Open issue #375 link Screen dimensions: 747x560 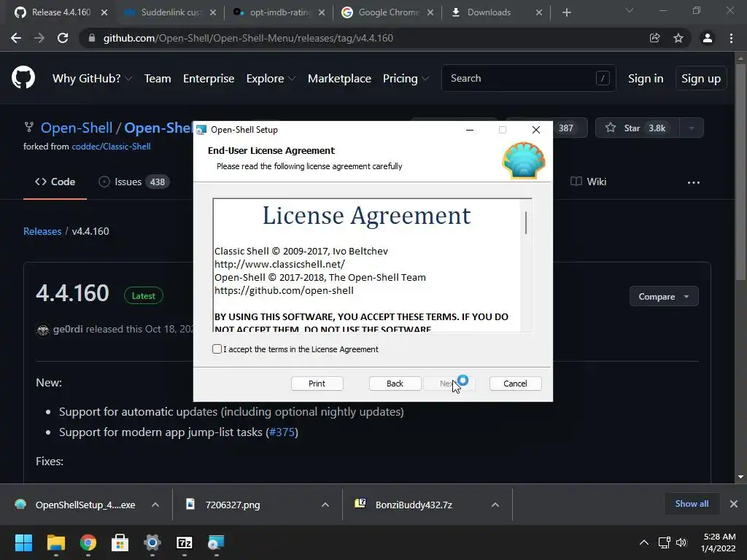tap(282, 432)
